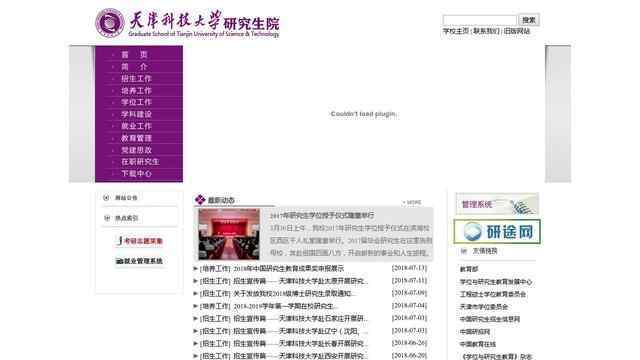The width and height of the screenshot is (640, 360).
Task: Open the 教育管理 menu item
Action: pyautogui.click(x=136, y=138)
